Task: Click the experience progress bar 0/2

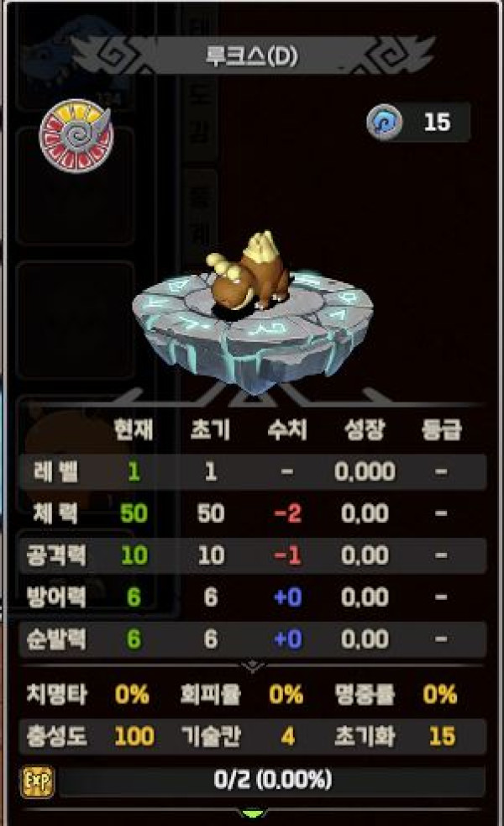Action: coord(272,781)
